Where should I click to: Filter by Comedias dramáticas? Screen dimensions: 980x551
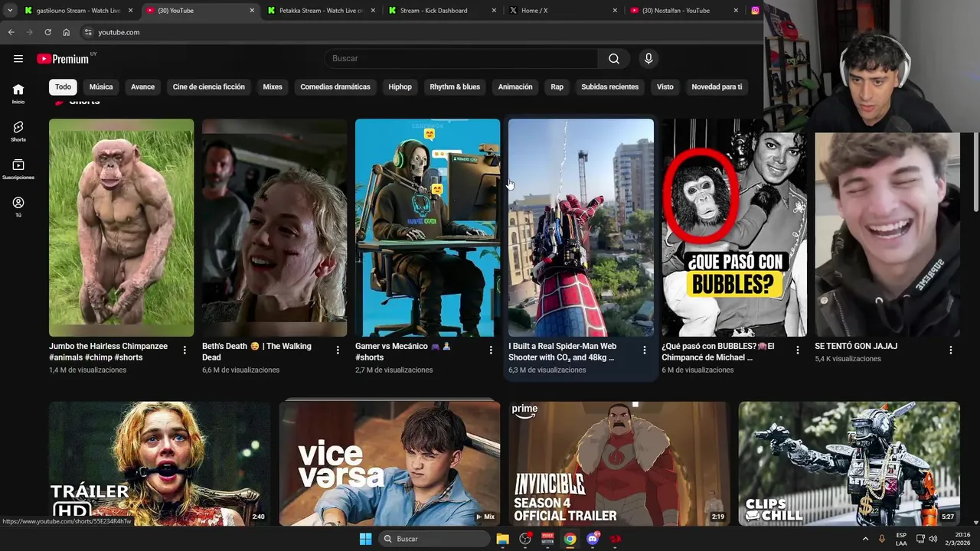[x=335, y=86]
